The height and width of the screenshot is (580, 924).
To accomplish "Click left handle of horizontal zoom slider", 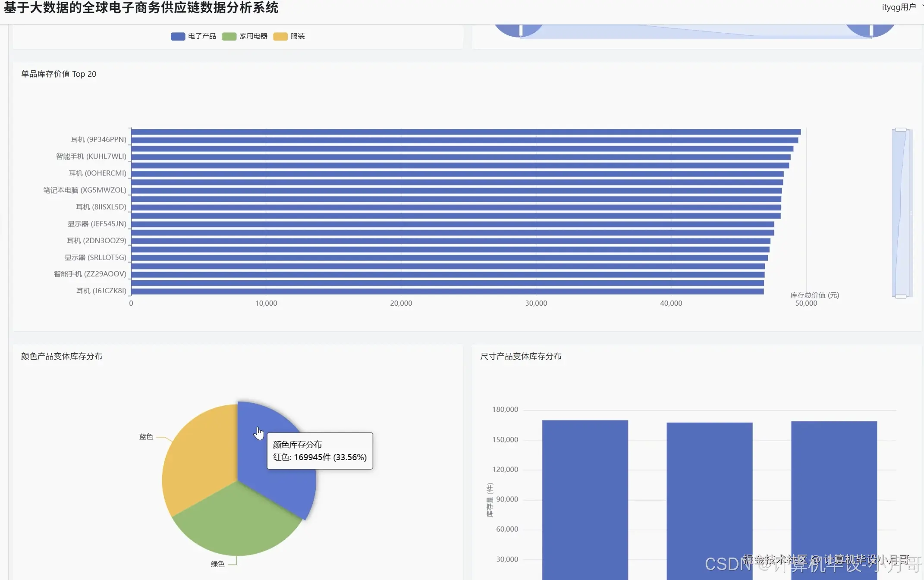I will pyautogui.click(x=521, y=30).
